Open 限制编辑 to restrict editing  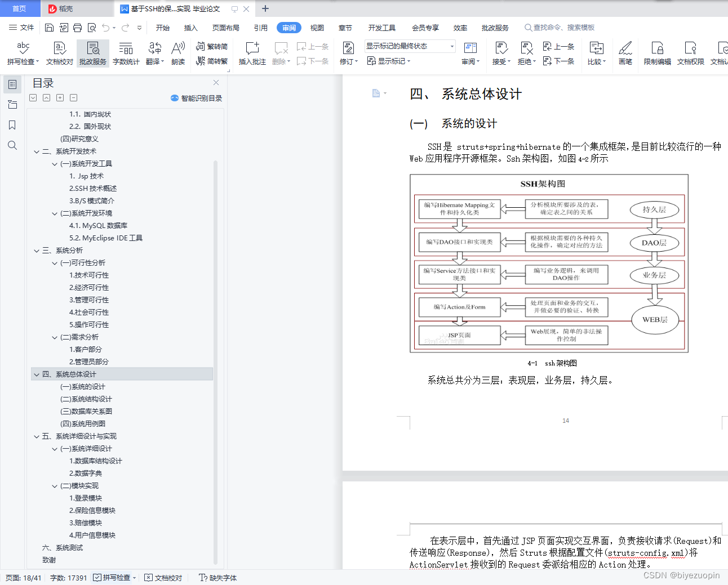point(656,53)
